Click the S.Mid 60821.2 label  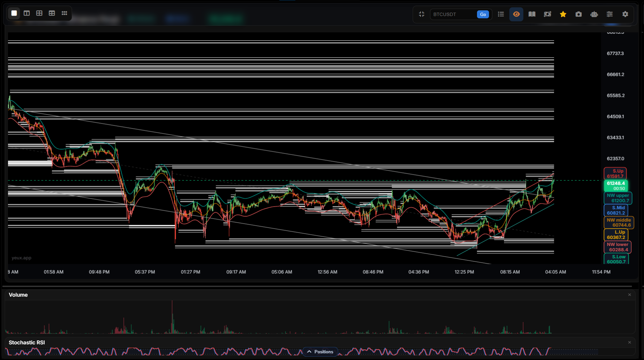click(x=616, y=210)
